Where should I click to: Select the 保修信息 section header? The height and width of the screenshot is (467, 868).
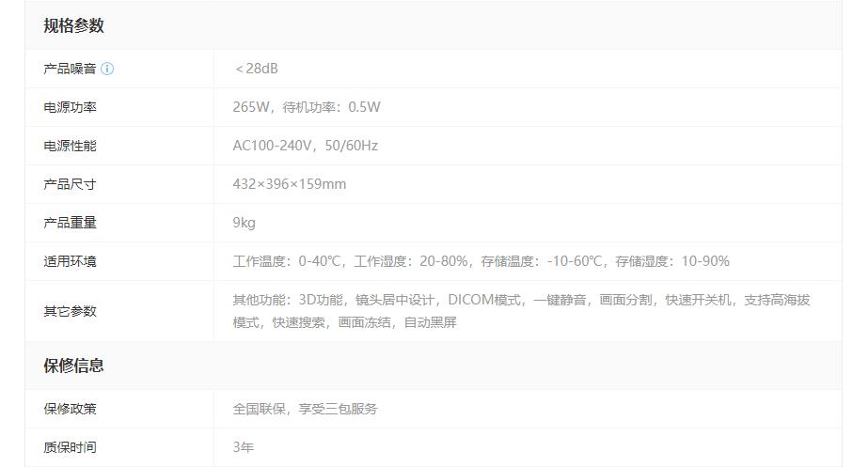(x=73, y=366)
